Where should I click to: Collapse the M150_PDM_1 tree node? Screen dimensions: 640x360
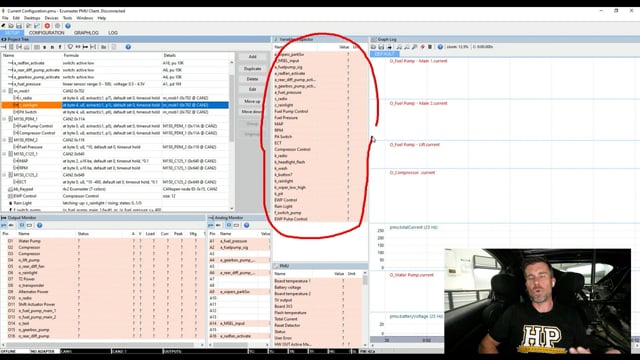pos(4,119)
